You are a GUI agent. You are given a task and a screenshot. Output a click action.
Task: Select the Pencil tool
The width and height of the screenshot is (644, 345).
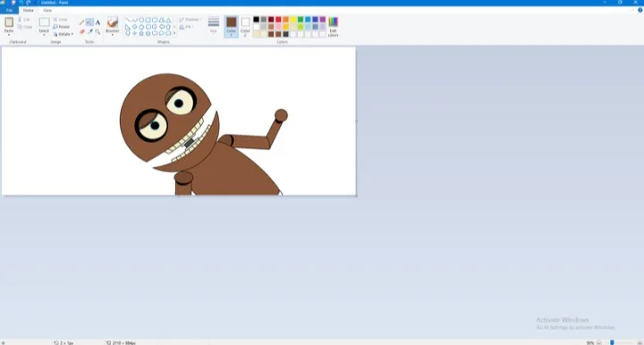coord(81,22)
